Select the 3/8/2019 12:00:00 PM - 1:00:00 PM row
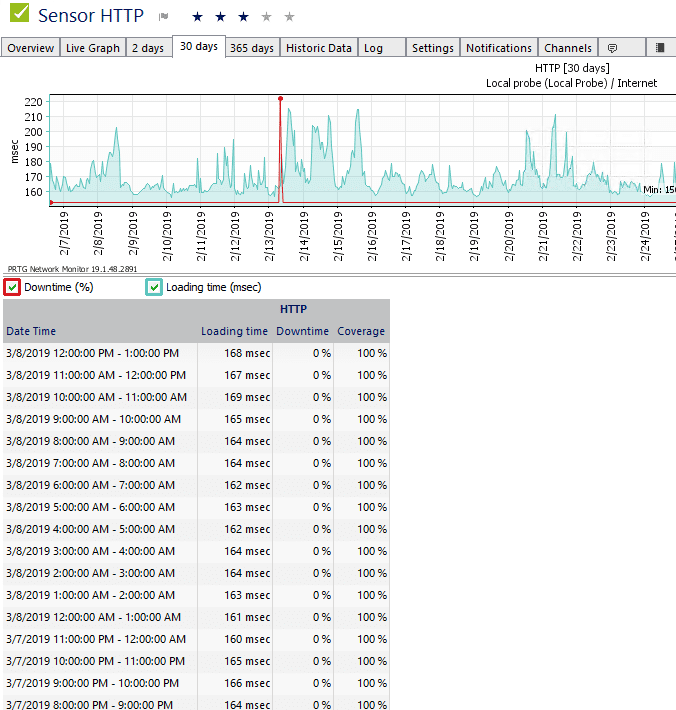The width and height of the screenshot is (676, 710). 92,353
